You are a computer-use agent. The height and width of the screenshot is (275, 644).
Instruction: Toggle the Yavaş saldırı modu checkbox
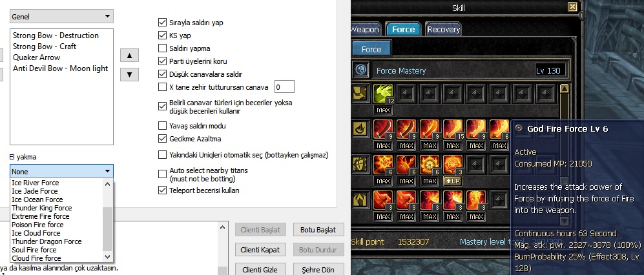(162, 126)
